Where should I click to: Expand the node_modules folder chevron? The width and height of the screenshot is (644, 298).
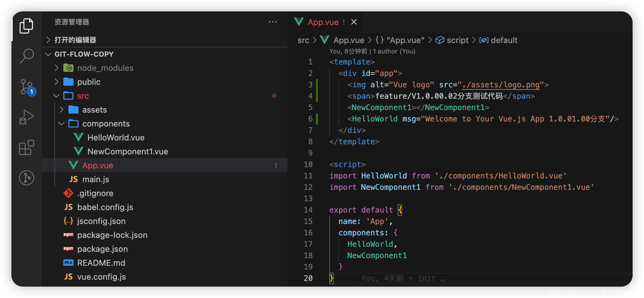coord(56,68)
